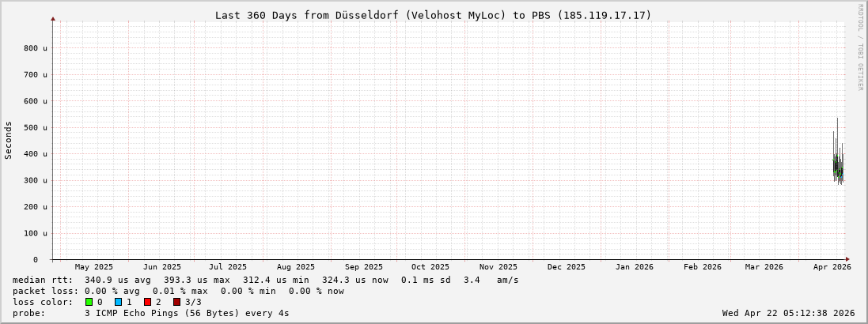The height and width of the screenshot is (324, 868).
Task: Click the blue loss color swatch for 1
Action: point(118,302)
